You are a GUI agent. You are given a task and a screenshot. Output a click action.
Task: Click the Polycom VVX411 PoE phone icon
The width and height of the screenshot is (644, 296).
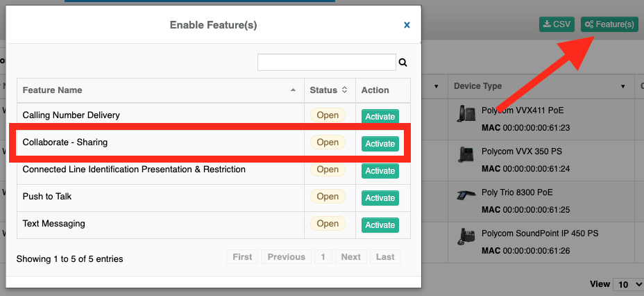466,114
